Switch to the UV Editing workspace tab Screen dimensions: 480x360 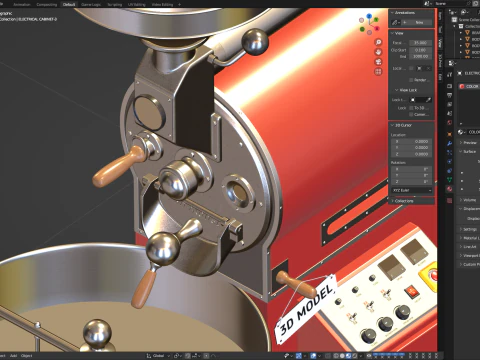[x=137, y=5]
